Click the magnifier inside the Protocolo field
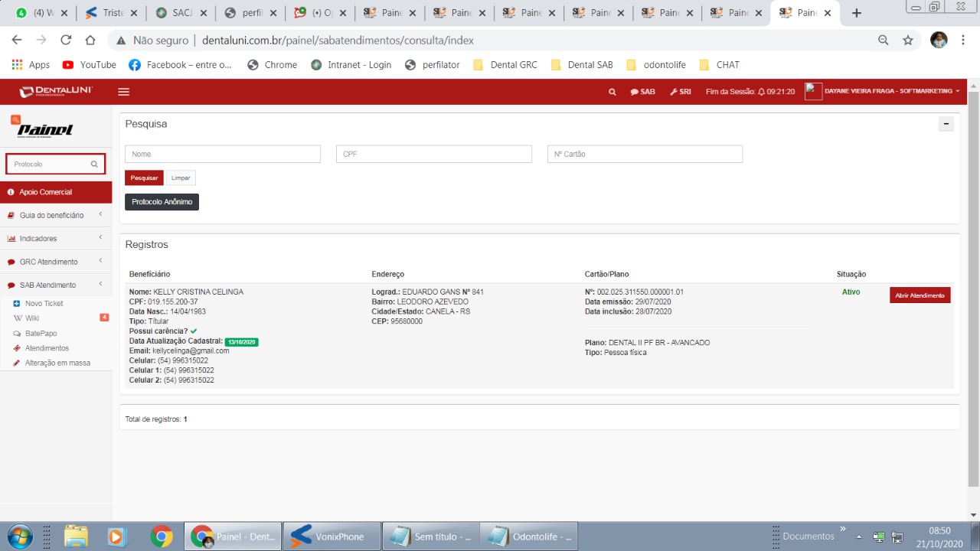The image size is (980, 551). [94, 164]
